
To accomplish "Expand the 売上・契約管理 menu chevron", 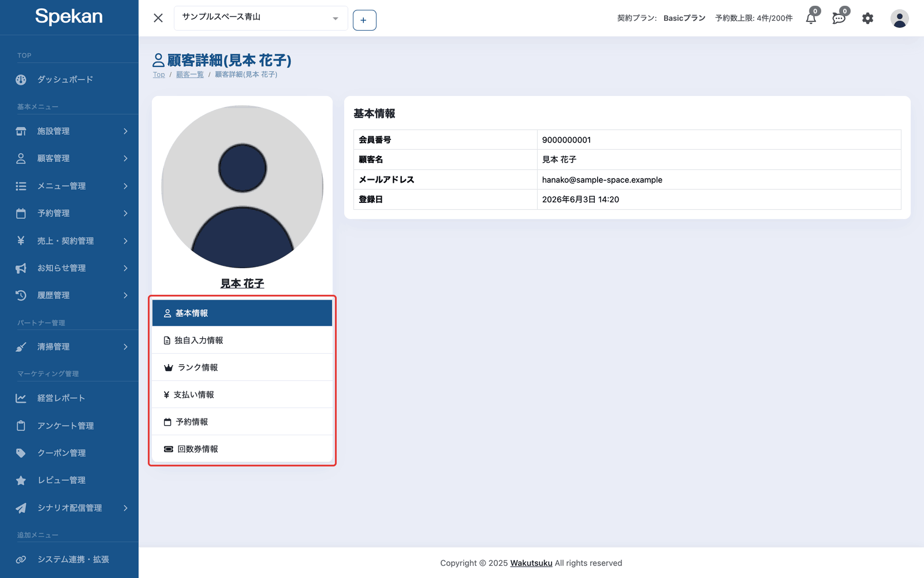I will (x=125, y=241).
